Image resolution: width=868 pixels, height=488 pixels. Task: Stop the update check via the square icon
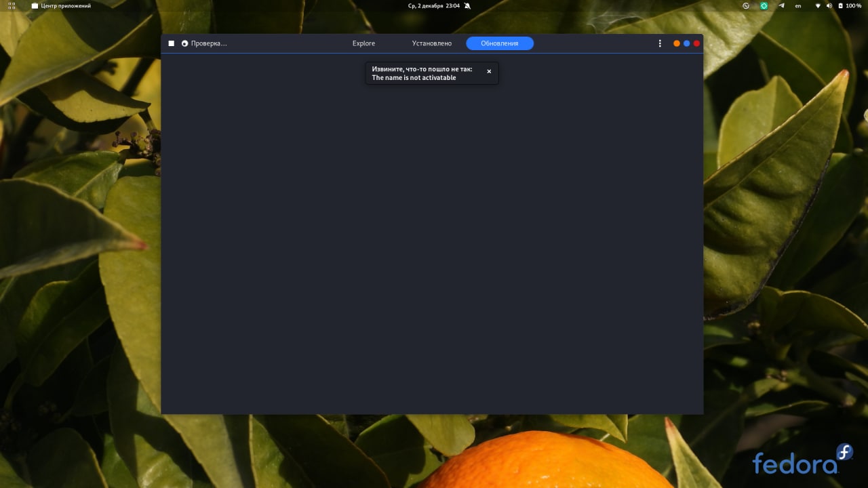(x=172, y=43)
